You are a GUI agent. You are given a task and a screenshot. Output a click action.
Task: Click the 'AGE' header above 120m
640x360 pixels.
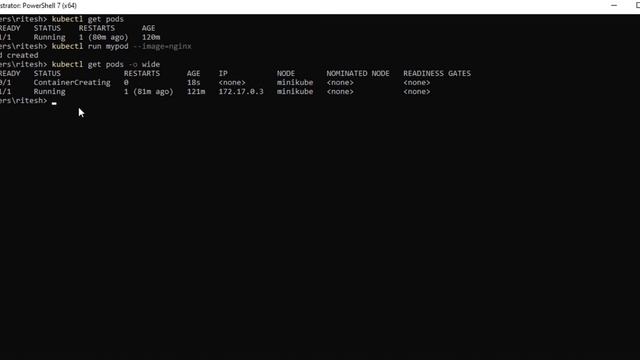pyautogui.click(x=149, y=28)
